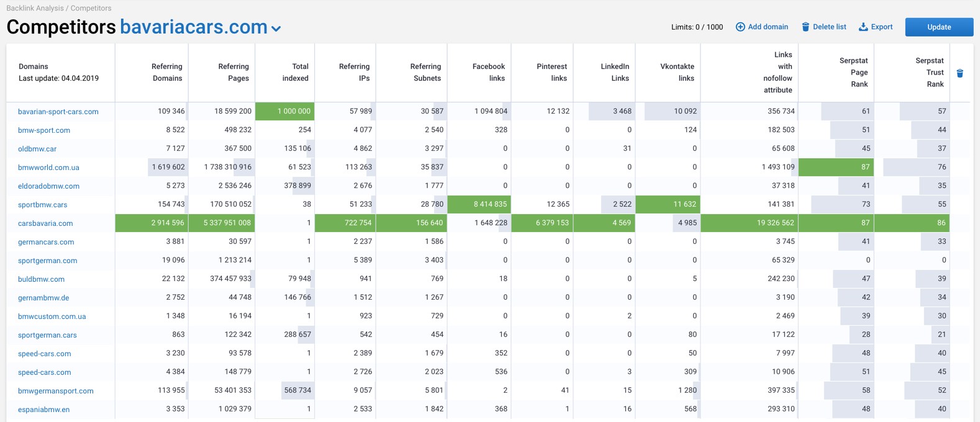Sort by Referring Pages column header
The height and width of the screenshot is (422, 980).
click(x=234, y=72)
